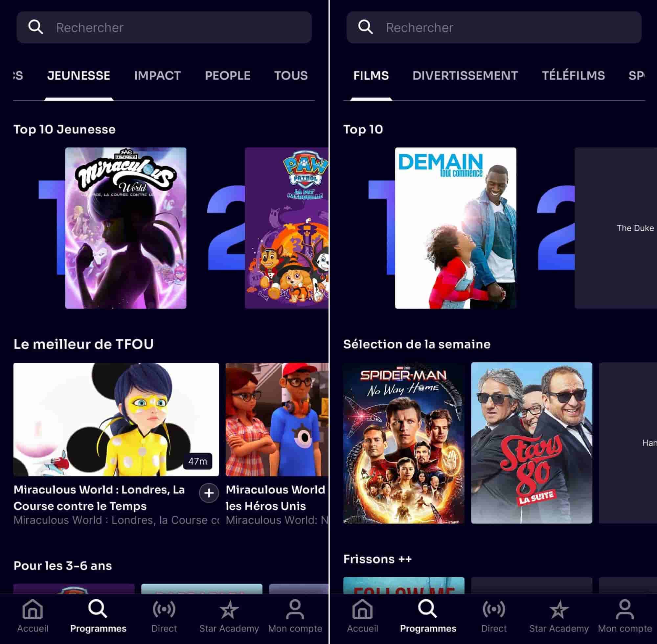This screenshot has height=644, width=657.
Task: Open Accueil home icon in left screen
Action: click(x=33, y=609)
